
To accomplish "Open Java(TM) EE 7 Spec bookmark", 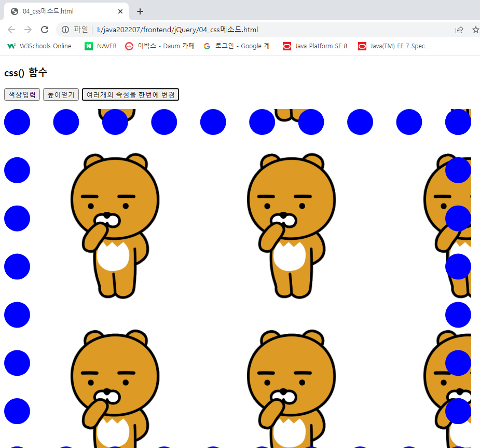I will click(394, 46).
